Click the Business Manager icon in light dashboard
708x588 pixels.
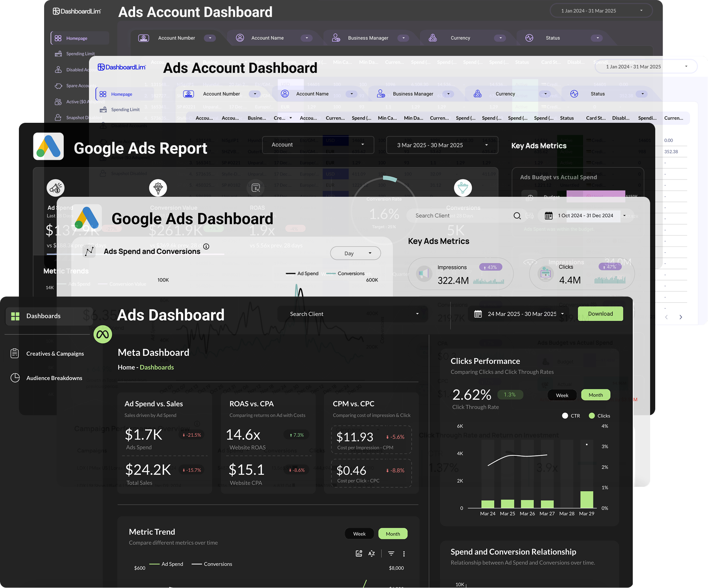381,94
